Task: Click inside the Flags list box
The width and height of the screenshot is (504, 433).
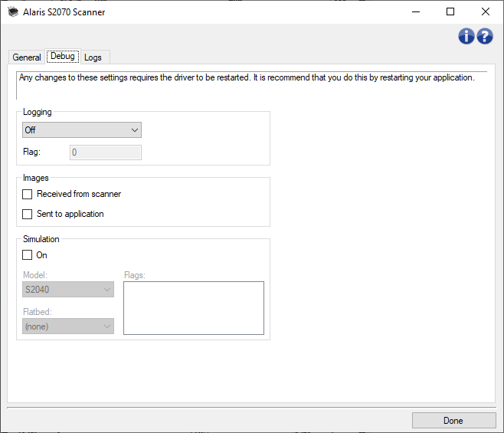Action: click(x=193, y=308)
